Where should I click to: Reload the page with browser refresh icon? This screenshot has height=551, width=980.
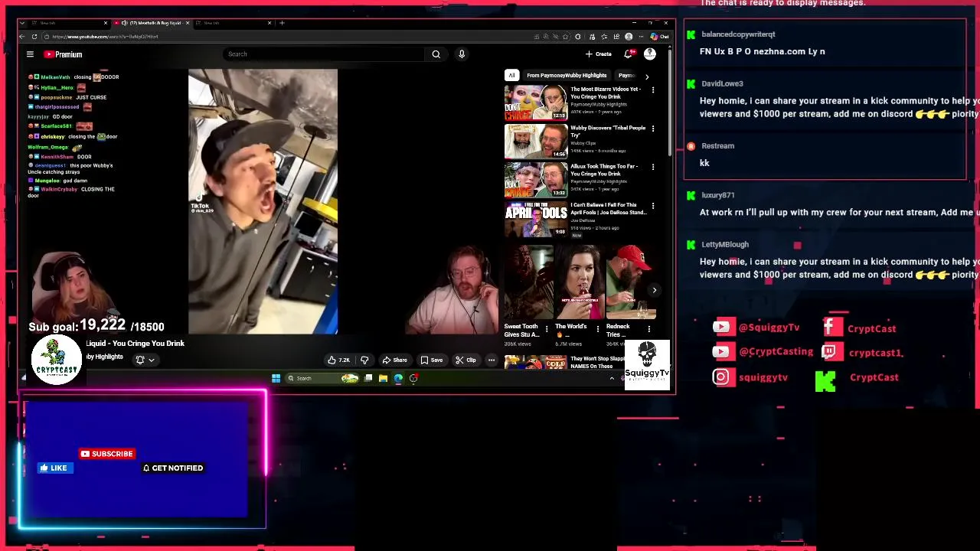[34, 37]
